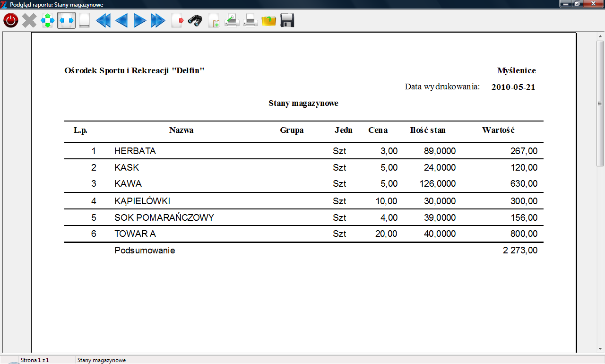Click the Ośrodek Sportu i Rekreacji "Delfin" title
This screenshot has width=605, height=364.
click(134, 71)
